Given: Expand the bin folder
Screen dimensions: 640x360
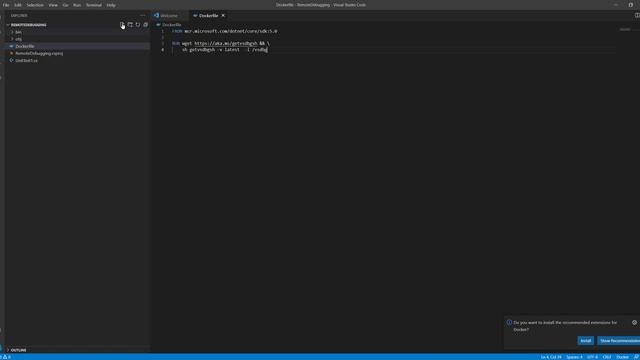Looking at the screenshot, I should click(x=18, y=32).
